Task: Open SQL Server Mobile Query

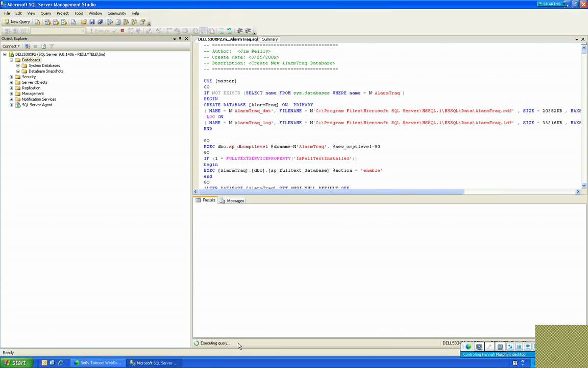Action: point(73,22)
